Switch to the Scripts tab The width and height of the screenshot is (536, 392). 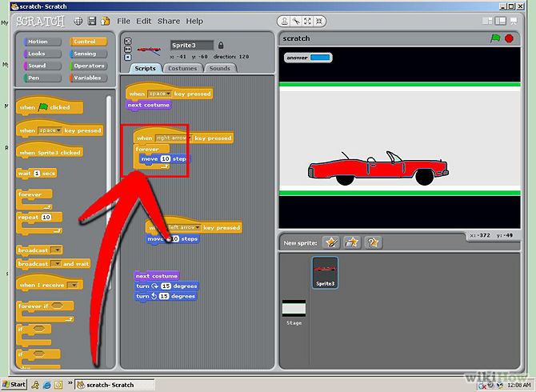(145, 68)
